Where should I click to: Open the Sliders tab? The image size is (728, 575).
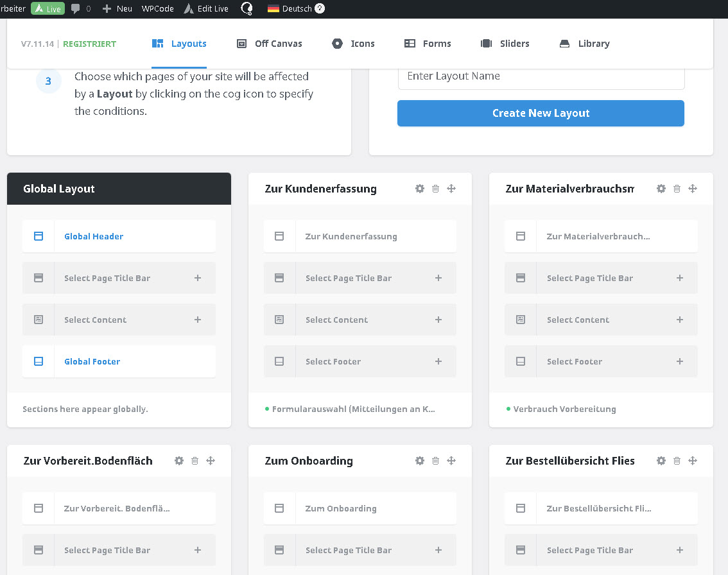click(505, 44)
